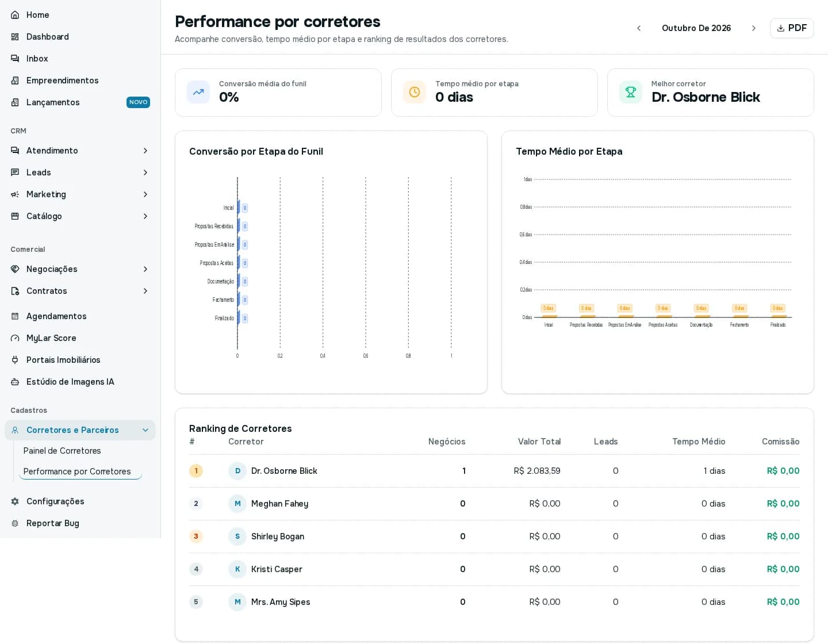Click the D avatar of Dr. Osborne Blick
This screenshot has height=644, width=828.
click(237, 471)
